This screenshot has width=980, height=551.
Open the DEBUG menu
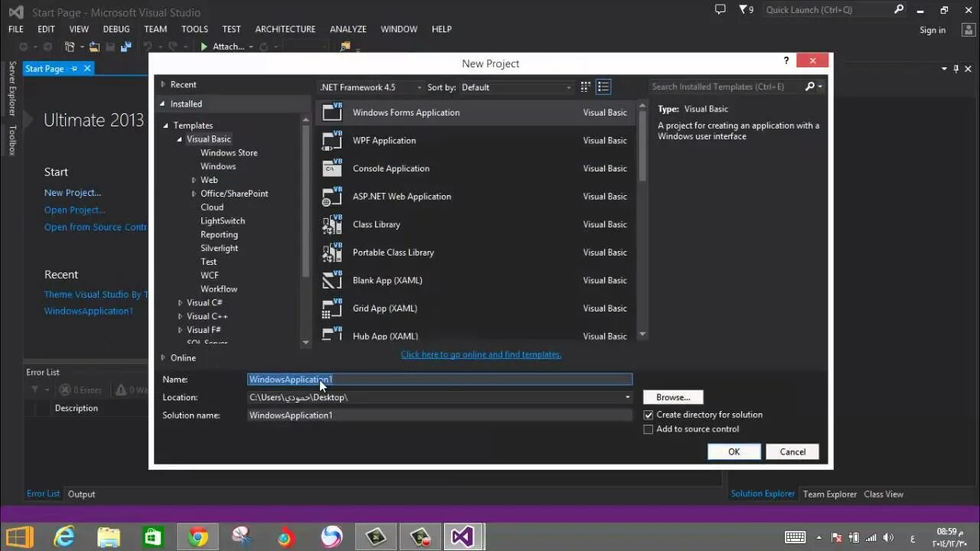pos(116,29)
